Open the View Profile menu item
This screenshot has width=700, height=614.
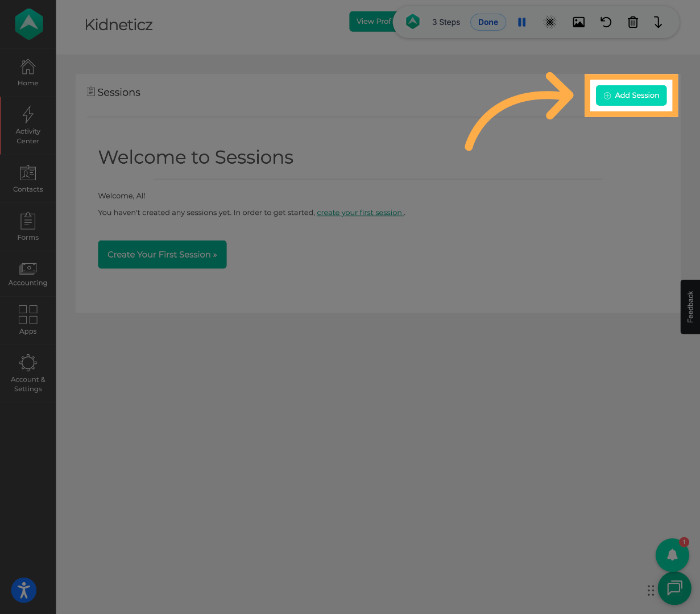[374, 21]
